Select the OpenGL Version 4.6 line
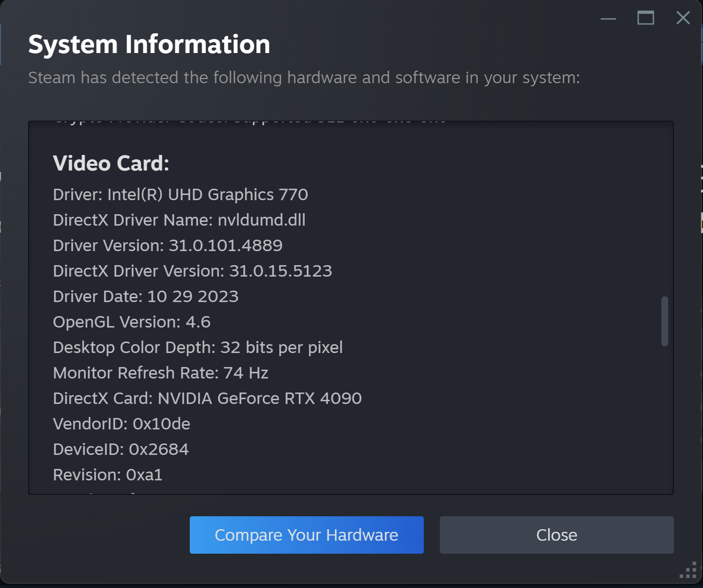This screenshot has width=703, height=588. coord(132,322)
